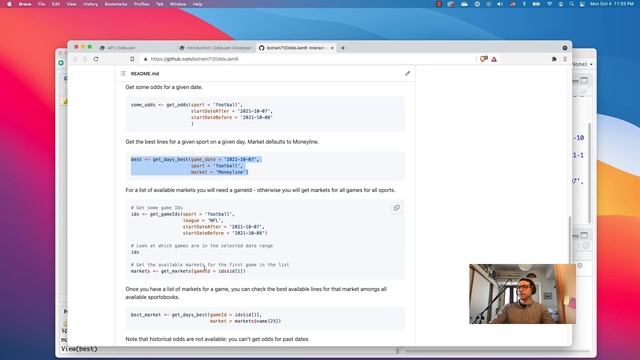Viewport: 640px width, 360px height.
Task: Open the View menu
Action: click(71, 4)
